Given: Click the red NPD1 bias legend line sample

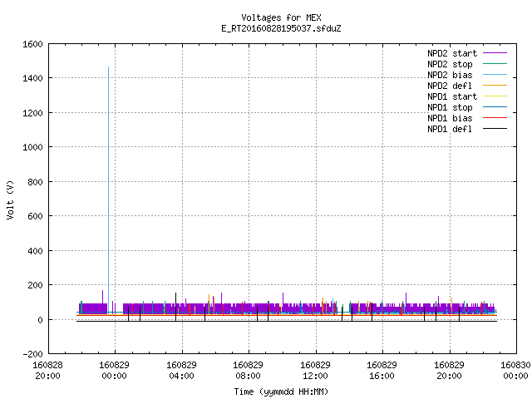Looking at the screenshot, I should click(495, 118).
